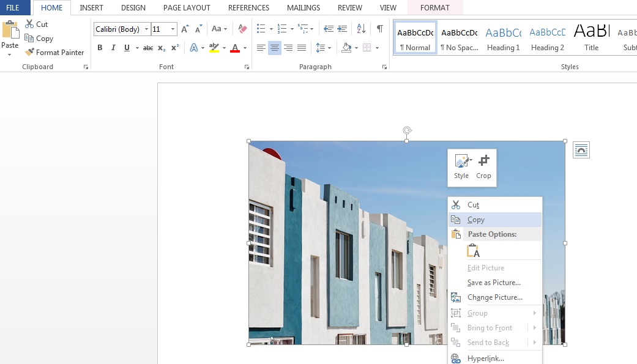Click the Paste clipboard icon
637x364 pixels.
10,30
